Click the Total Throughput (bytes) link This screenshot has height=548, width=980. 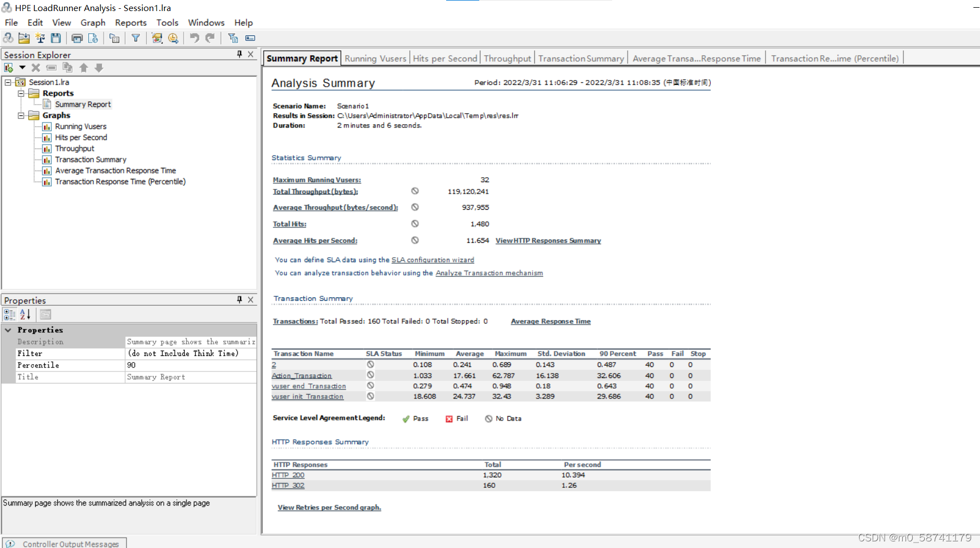click(315, 191)
